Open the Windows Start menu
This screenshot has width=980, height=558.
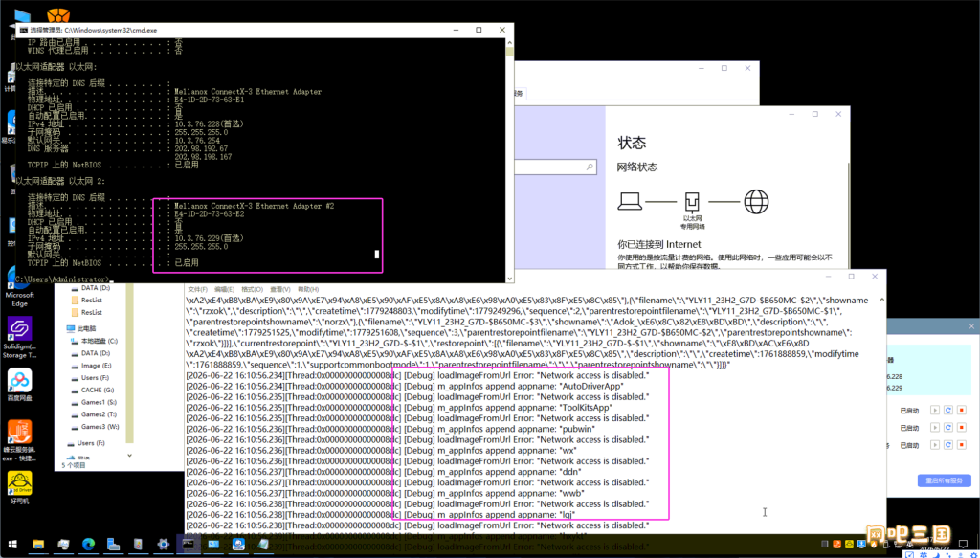(11, 544)
